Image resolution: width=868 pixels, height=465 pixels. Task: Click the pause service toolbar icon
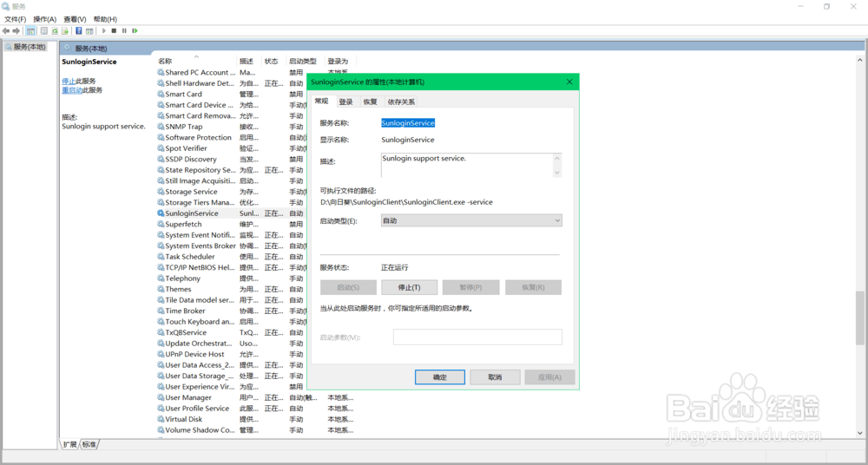124,31
